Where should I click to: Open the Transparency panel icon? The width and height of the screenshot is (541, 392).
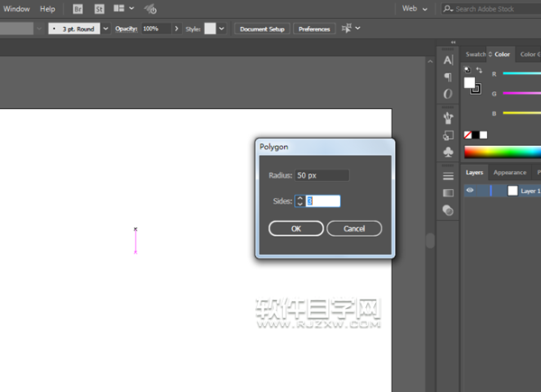448,210
